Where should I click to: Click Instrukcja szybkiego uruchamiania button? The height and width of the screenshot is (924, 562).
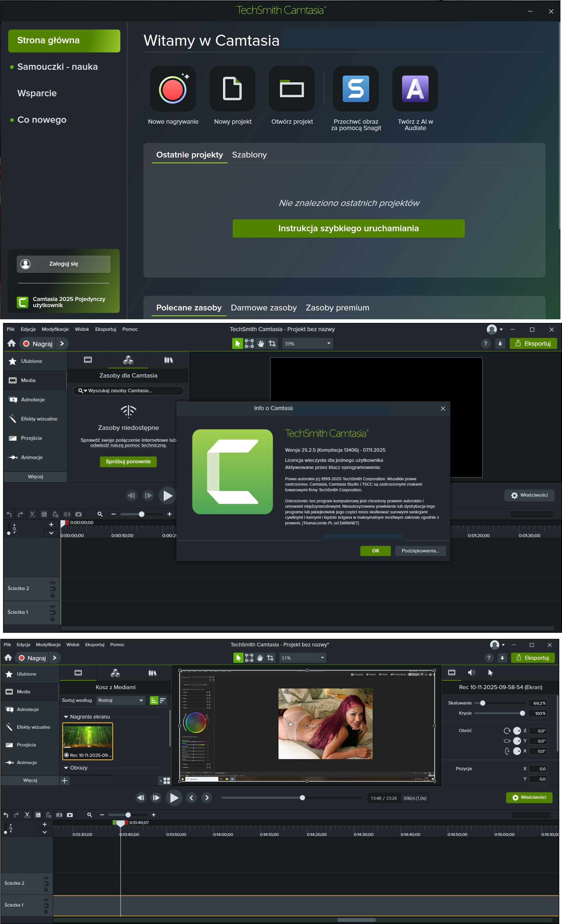348,228
